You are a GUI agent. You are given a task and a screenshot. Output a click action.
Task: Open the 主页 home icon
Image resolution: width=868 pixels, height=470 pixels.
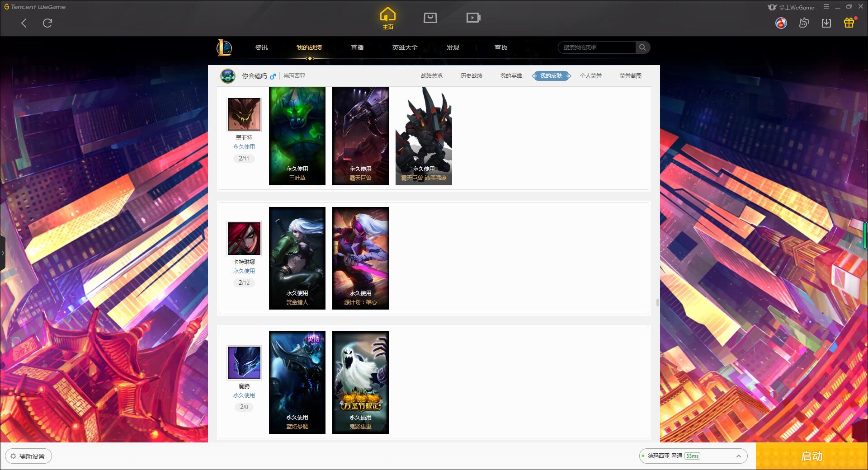coord(388,18)
